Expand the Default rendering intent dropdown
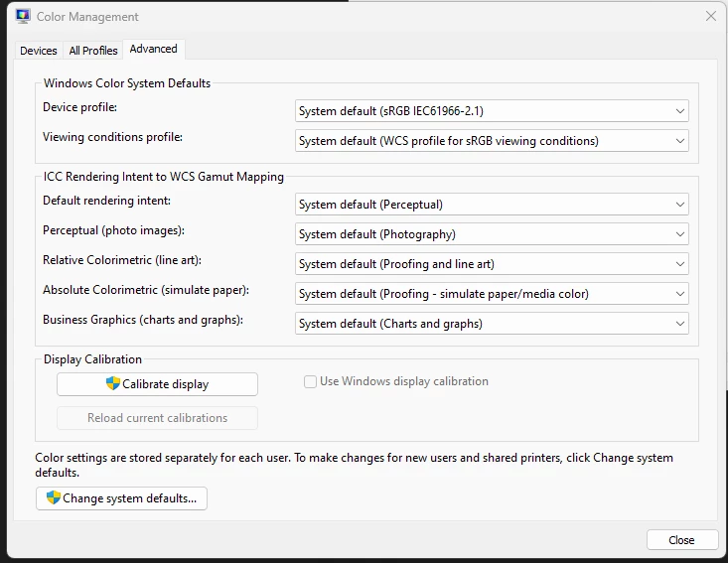The image size is (728, 563). (x=492, y=205)
